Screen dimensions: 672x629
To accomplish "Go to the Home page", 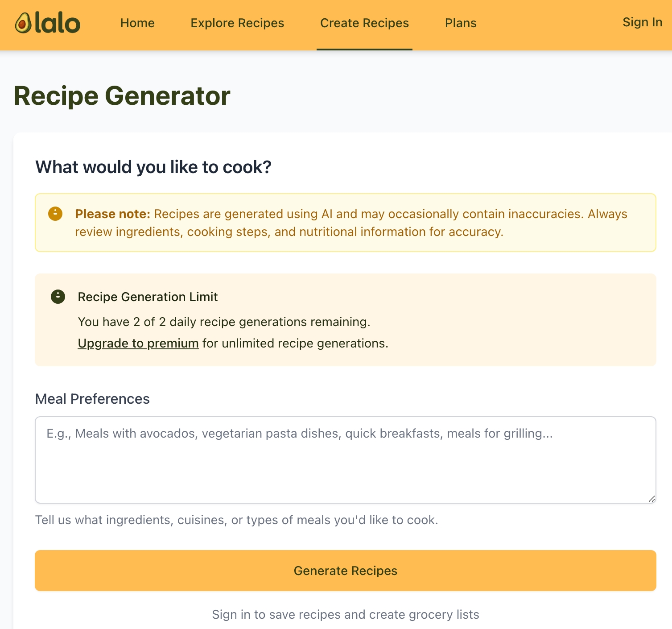I will [x=137, y=23].
